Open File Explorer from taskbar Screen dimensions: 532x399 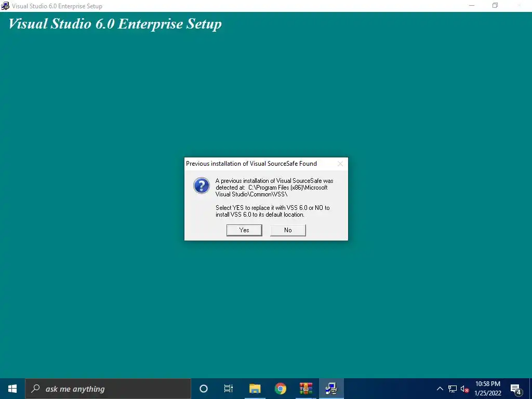click(x=255, y=389)
